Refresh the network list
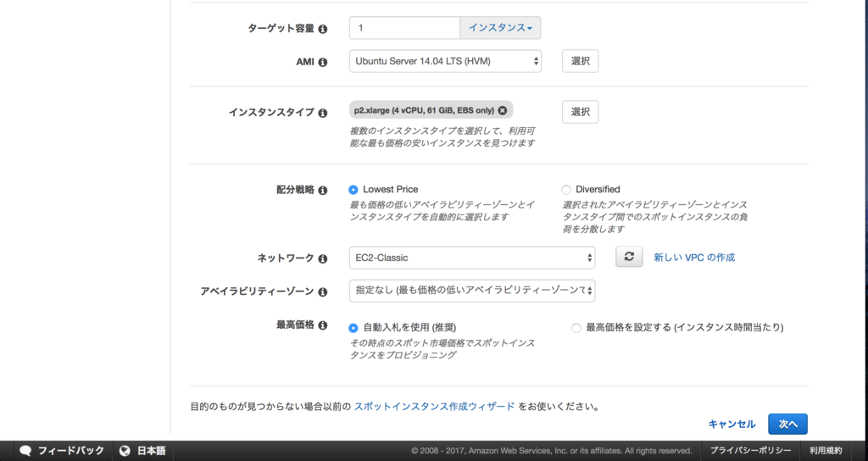 629,257
